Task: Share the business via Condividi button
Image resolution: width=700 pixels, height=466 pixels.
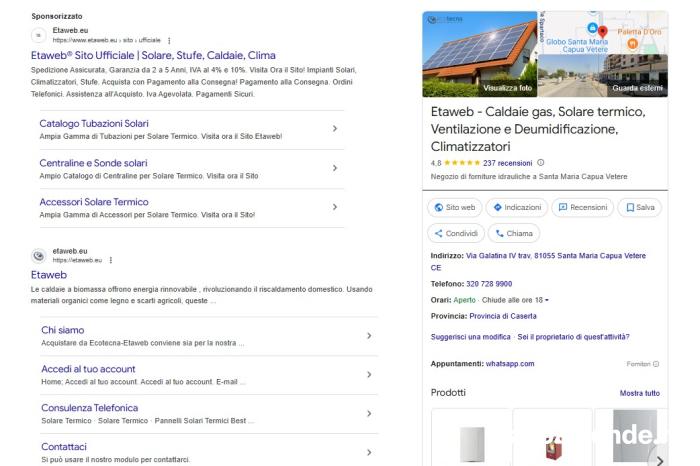Action: [x=456, y=233]
